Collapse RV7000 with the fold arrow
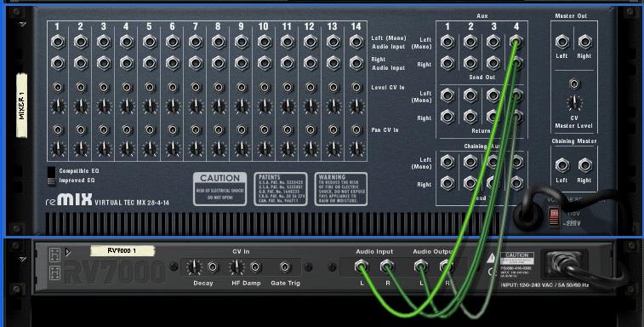644x327 pixels. 68,251
